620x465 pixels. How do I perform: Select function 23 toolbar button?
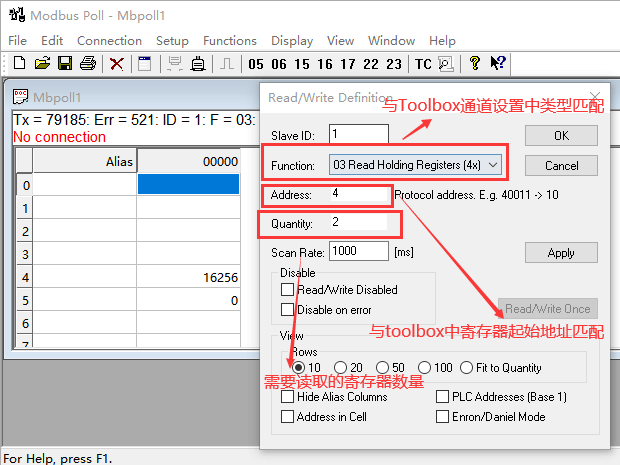394,64
